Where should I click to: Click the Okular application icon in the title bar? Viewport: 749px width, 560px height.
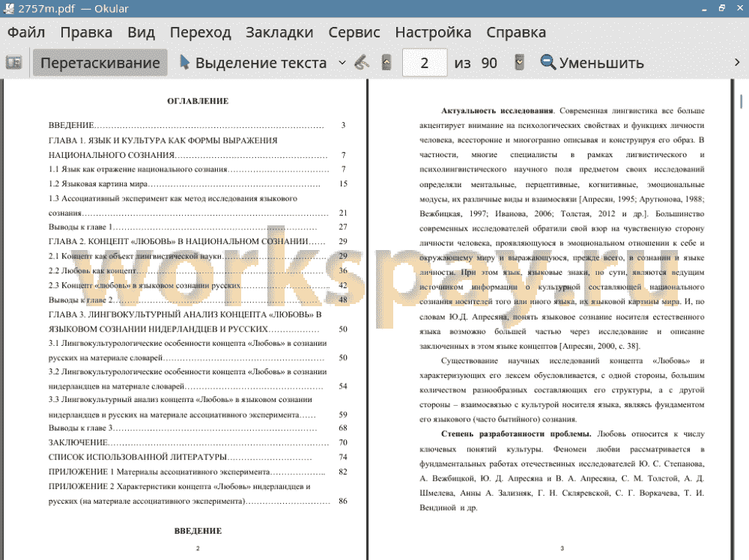click(8, 8)
